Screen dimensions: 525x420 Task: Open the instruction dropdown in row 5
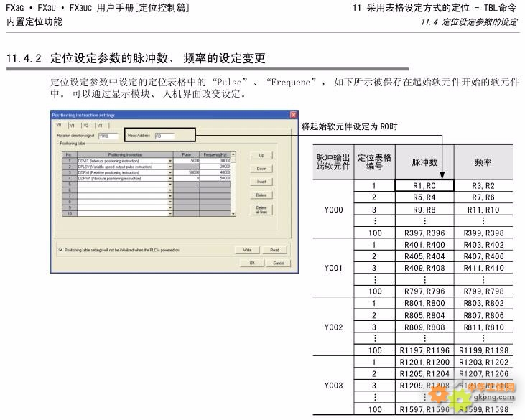[x=170, y=185]
